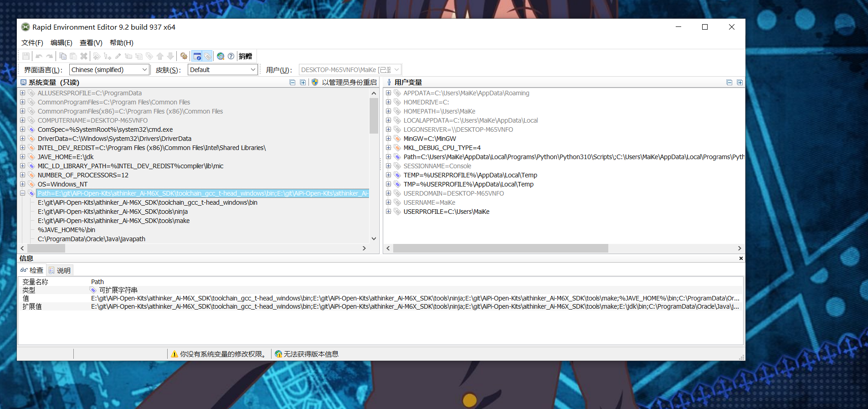
Task: Click the globe check-for-updates icon
Action: (x=221, y=56)
